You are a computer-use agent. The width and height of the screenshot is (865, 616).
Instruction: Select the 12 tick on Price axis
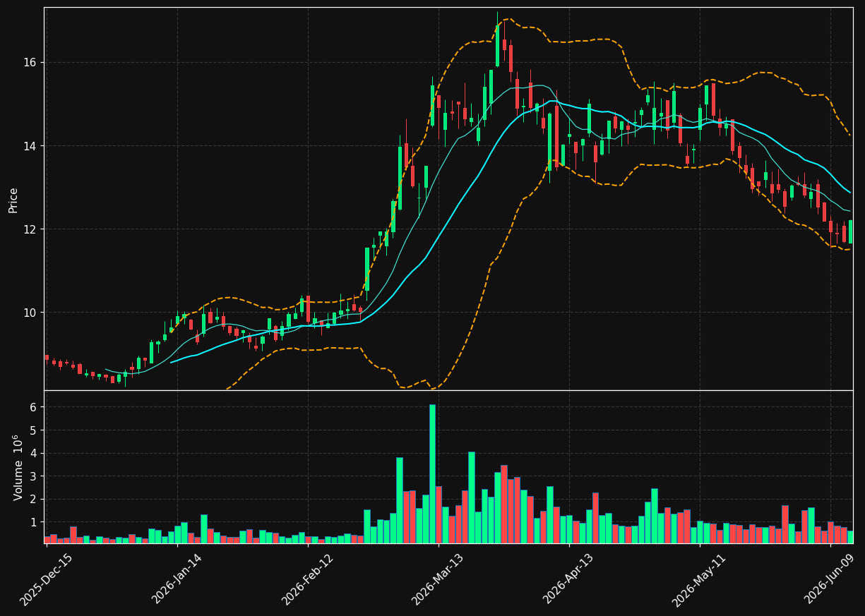pyautogui.click(x=30, y=229)
